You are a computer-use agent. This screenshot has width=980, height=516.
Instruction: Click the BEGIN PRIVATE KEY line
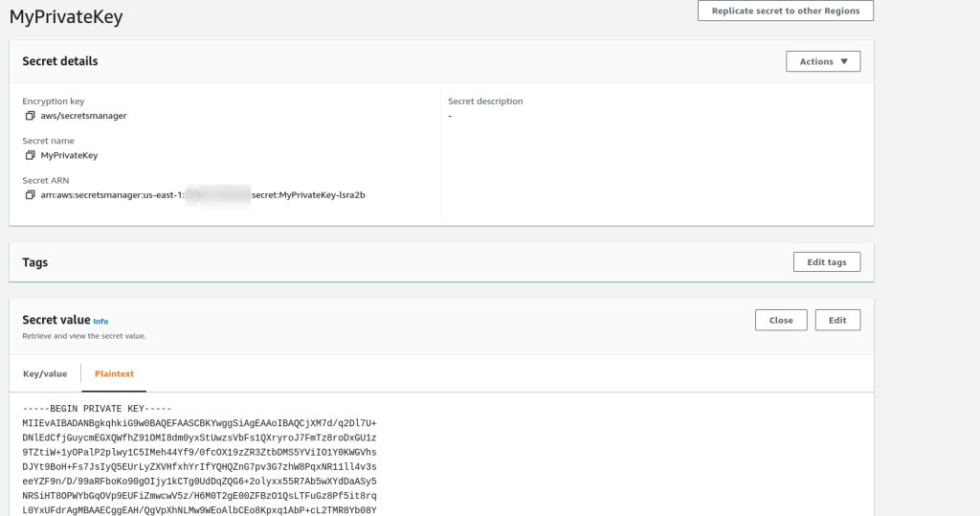[97, 409]
